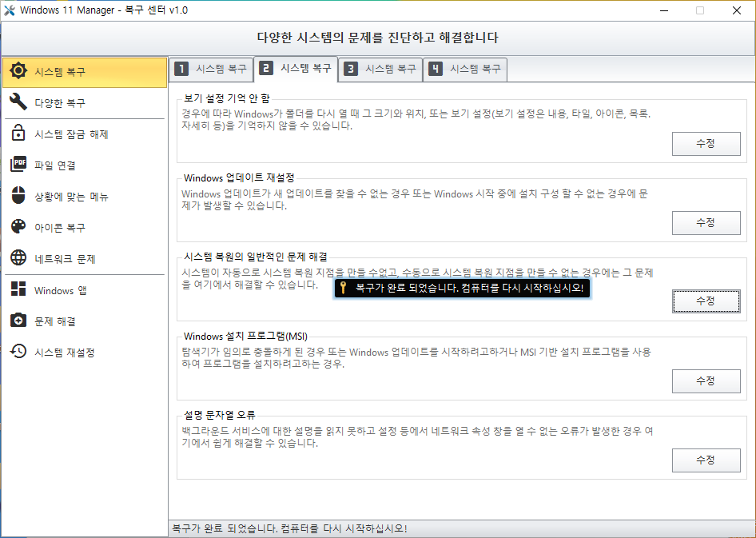The width and height of the screenshot is (756, 538).
Task: Click the Windows 11 Manager title bar icon
Action: (9, 10)
